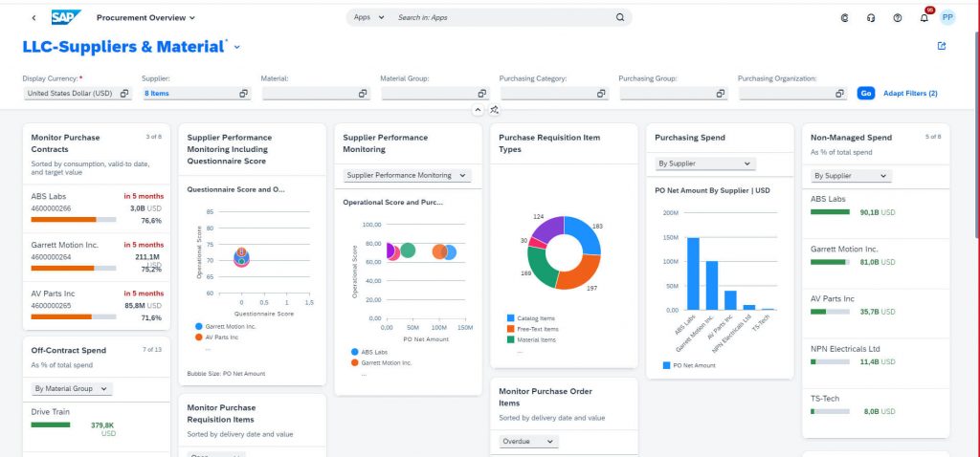Open Monitor Purchase Requisition Items card header
This screenshot has width=980, height=457.
pos(252,420)
